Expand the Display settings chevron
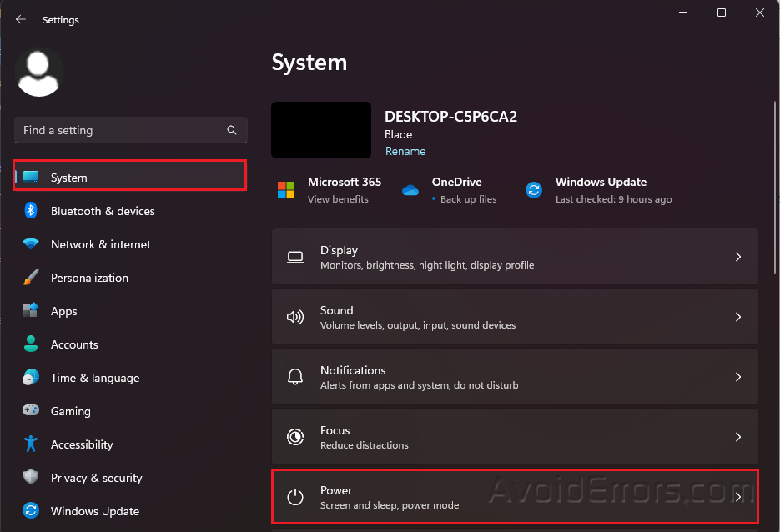 [x=737, y=258]
